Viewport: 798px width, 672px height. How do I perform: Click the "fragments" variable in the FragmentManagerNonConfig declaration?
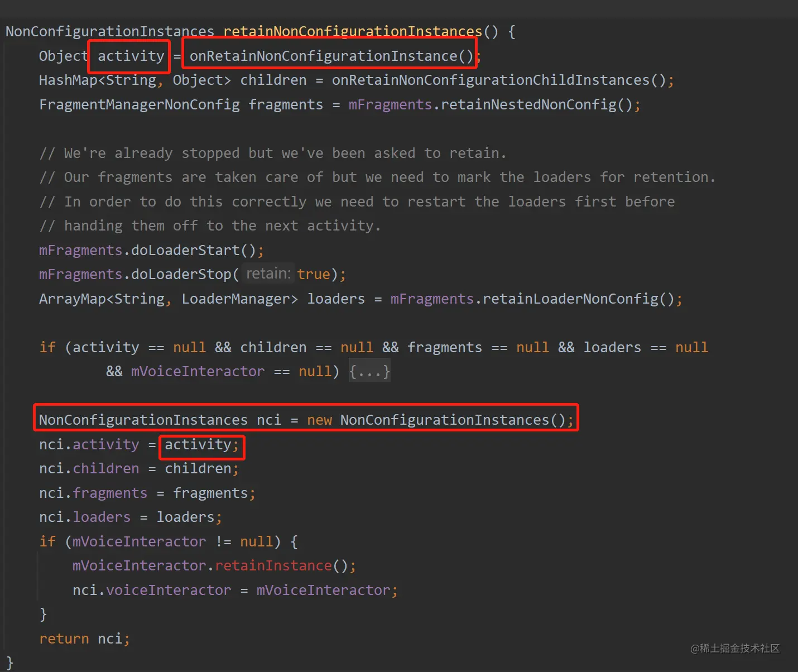[x=286, y=104]
